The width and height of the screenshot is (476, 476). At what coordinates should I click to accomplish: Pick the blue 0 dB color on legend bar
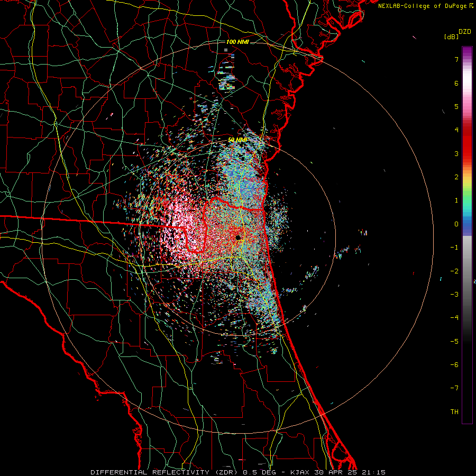click(x=467, y=224)
